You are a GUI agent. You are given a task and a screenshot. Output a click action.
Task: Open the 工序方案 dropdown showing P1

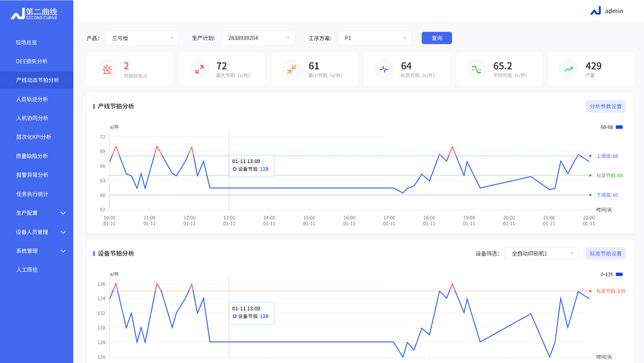click(x=375, y=38)
